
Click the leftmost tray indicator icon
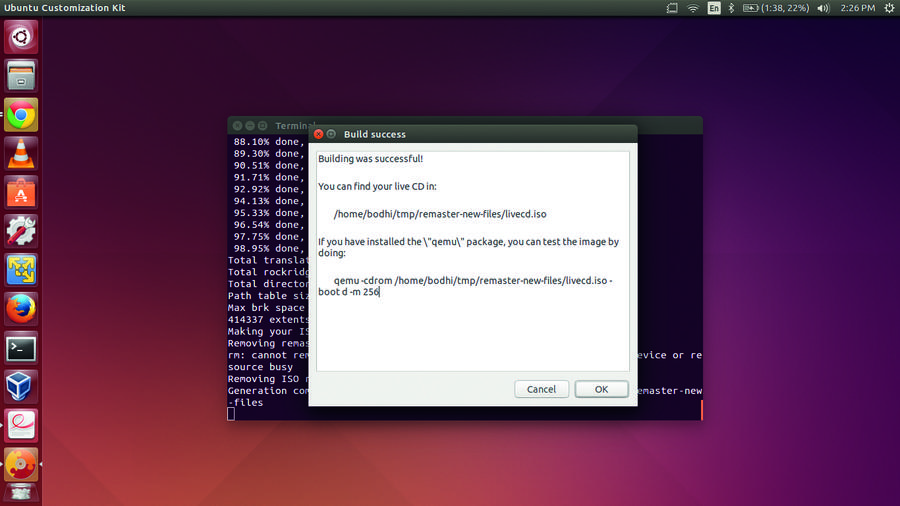(672, 8)
